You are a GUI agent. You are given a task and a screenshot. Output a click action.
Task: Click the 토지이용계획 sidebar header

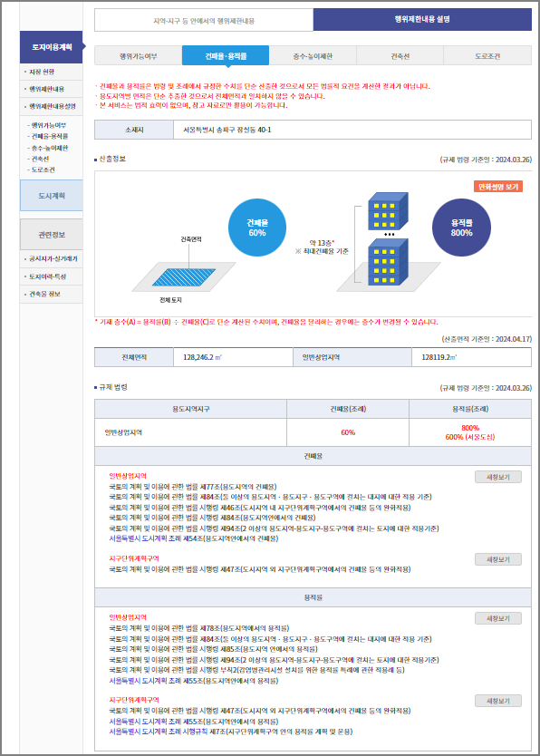click(x=52, y=47)
